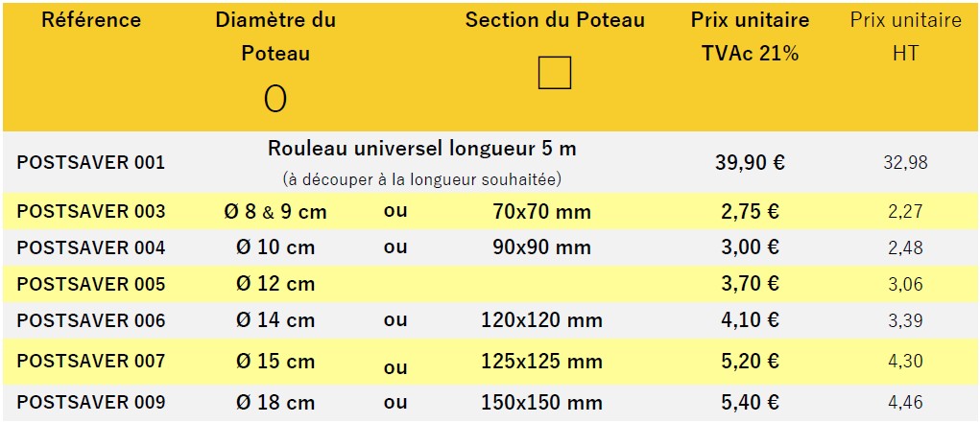The height and width of the screenshot is (423, 980).
Task: Select the Référence column header
Action: 91,20
